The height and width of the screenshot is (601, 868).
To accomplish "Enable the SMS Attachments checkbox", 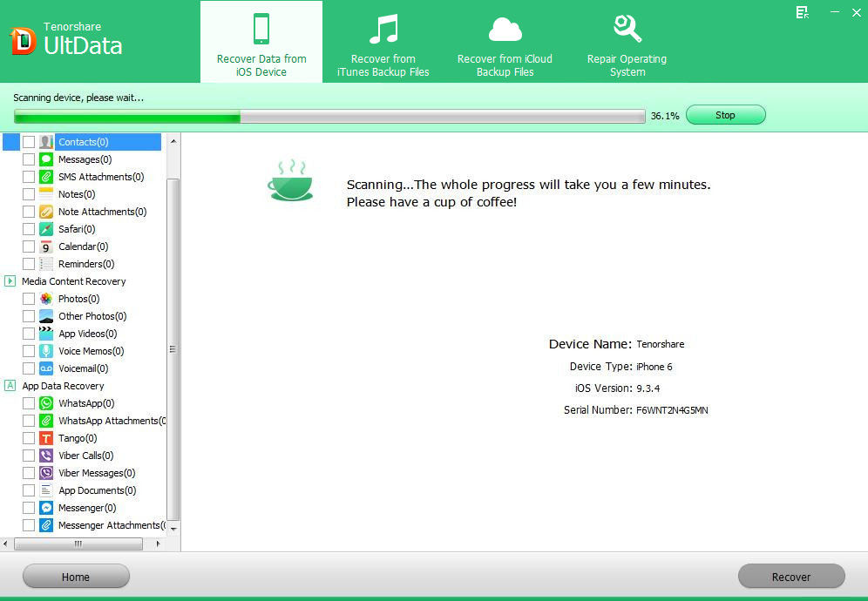I will point(29,177).
